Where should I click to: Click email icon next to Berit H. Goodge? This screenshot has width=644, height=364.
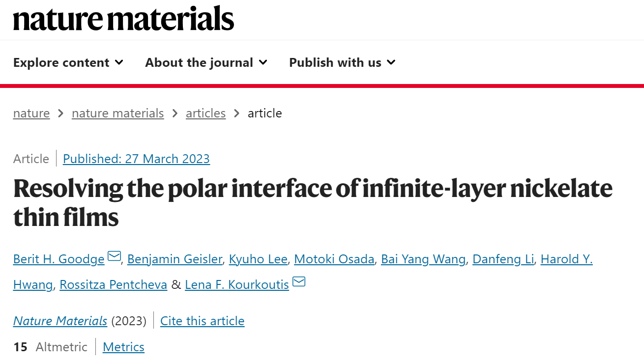tap(114, 256)
